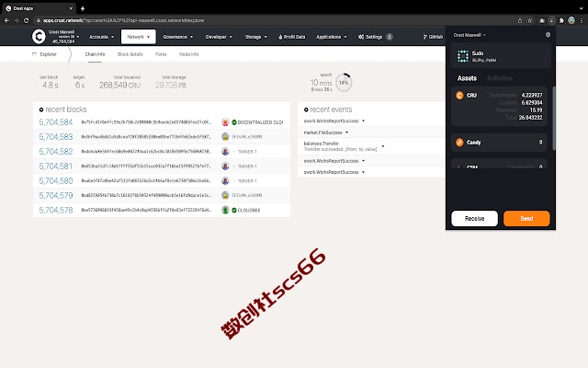Open the Accounts menu
The image size is (588, 368).
pos(101,37)
